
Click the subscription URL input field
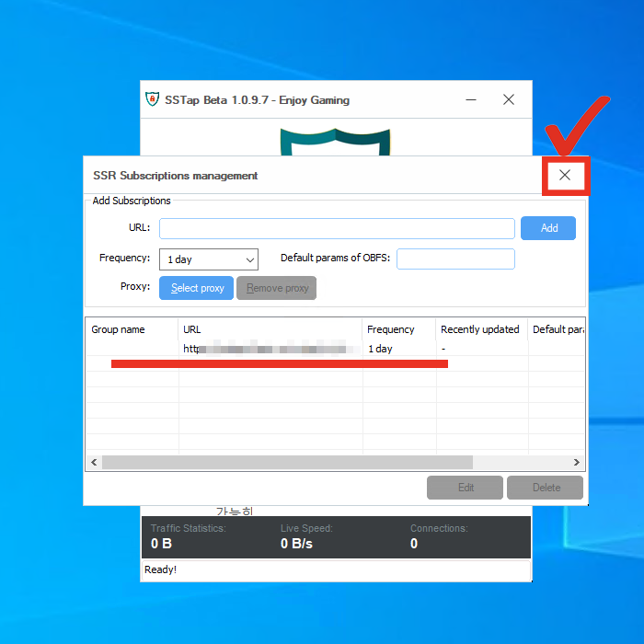click(337, 228)
